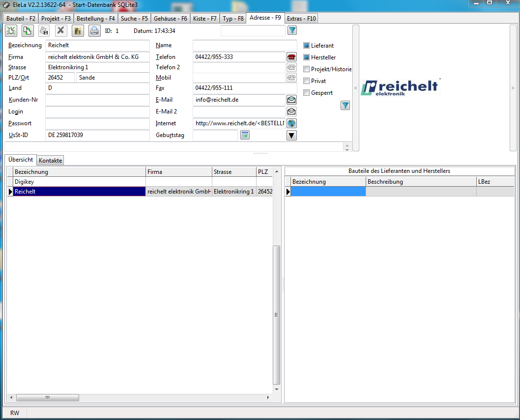Show the next image with the right arrow
Screen dimensions: 520x420
[x=513, y=88]
